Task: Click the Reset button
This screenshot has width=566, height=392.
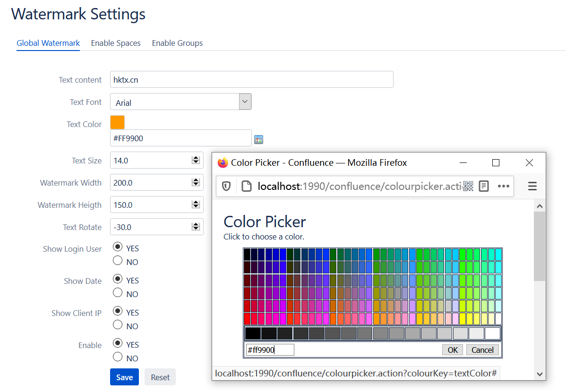Action: (x=160, y=377)
